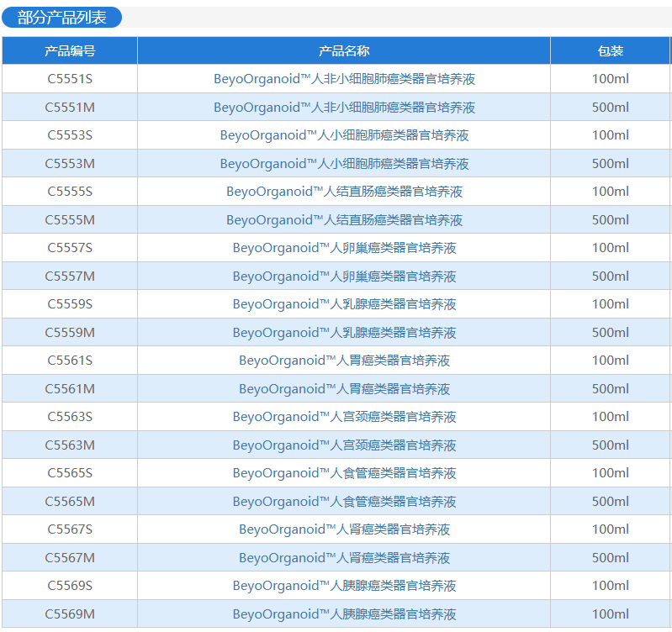Select product code C5553S
The width and height of the screenshot is (672, 632).
click(70, 135)
